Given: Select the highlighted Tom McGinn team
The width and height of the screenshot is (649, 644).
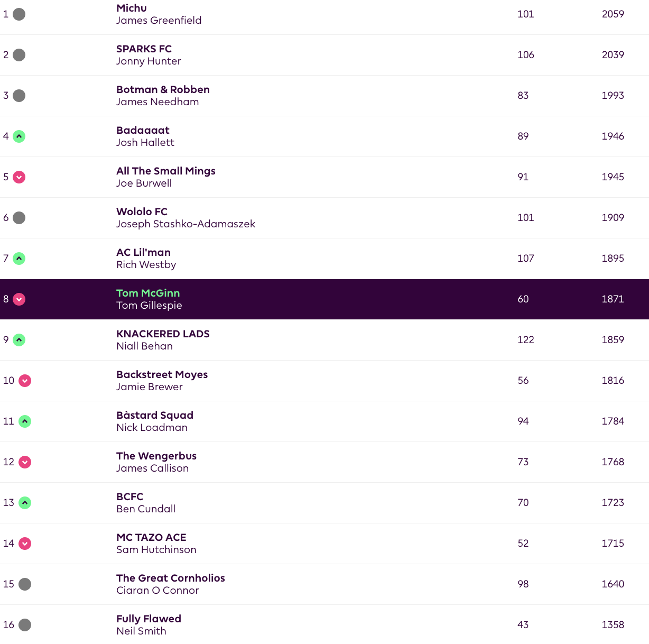Looking at the screenshot, I should point(148,293).
